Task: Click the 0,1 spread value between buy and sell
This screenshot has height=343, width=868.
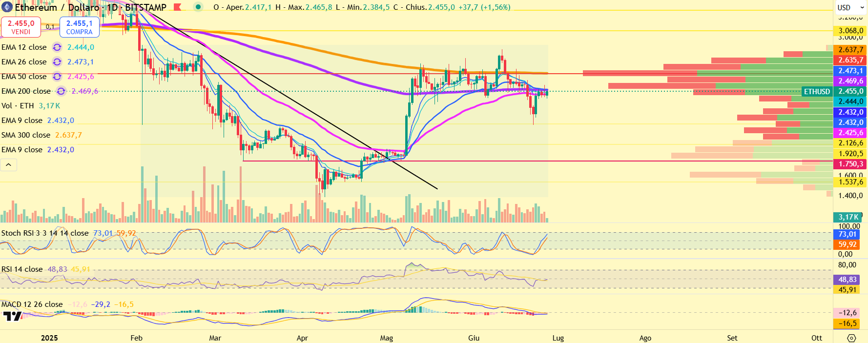Action: point(50,27)
